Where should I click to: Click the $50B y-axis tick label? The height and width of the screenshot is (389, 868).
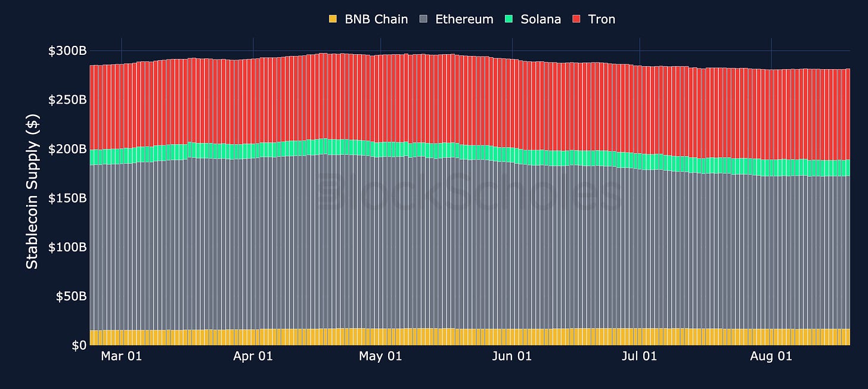(71, 296)
